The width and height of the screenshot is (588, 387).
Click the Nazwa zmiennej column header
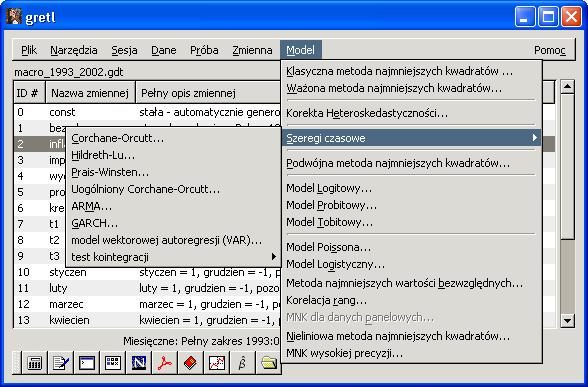[x=90, y=93]
